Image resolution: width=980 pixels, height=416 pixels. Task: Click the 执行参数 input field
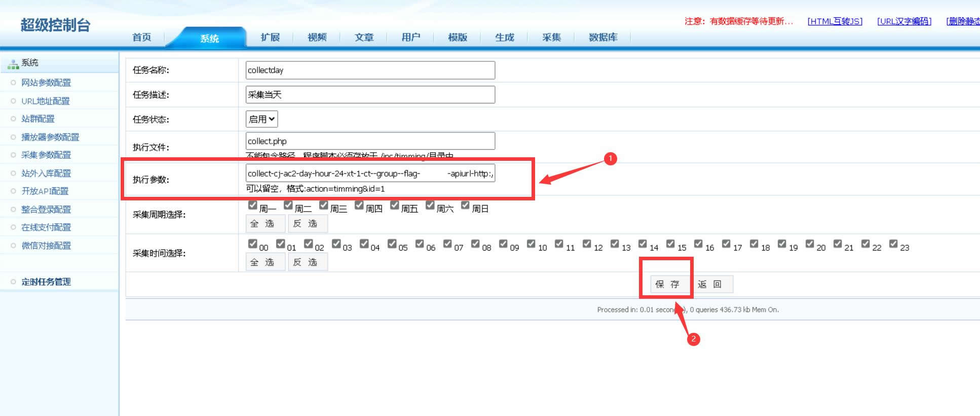click(370, 174)
